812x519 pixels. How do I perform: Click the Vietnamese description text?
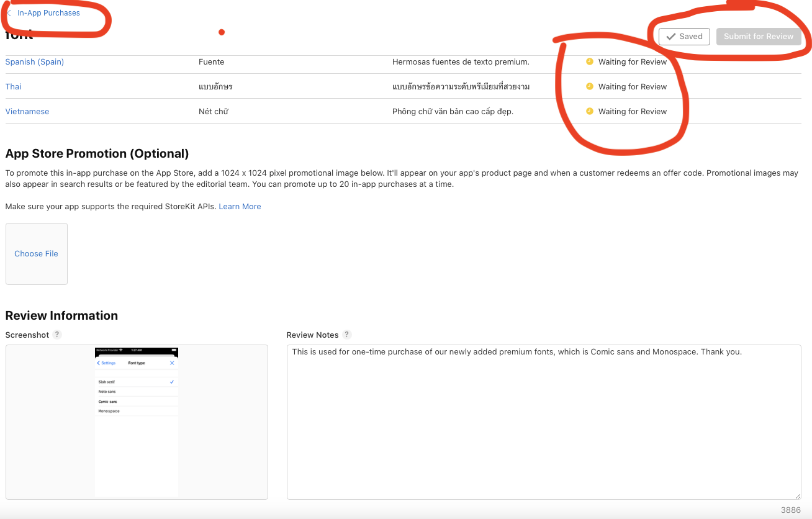tap(453, 112)
